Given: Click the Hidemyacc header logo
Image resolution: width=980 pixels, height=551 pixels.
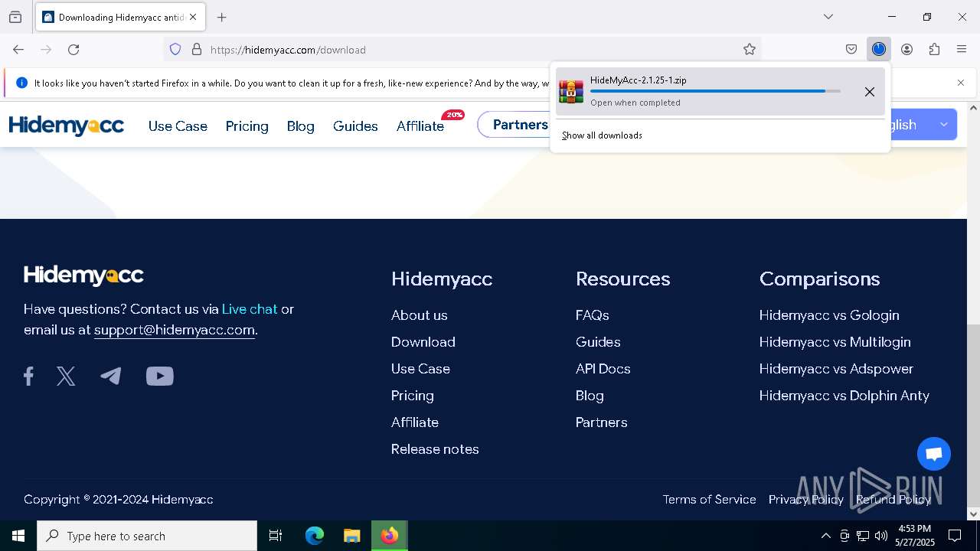Looking at the screenshot, I should tap(67, 126).
